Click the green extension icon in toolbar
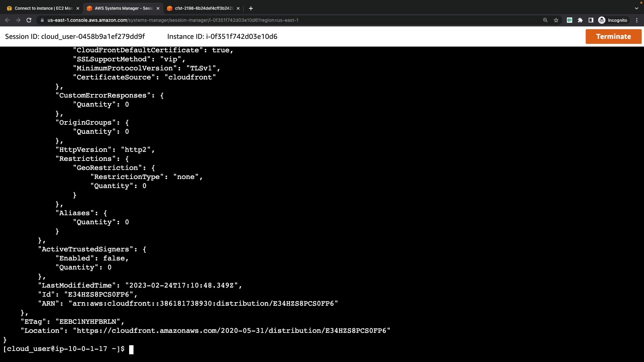The height and width of the screenshot is (362, 644). [x=570, y=20]
